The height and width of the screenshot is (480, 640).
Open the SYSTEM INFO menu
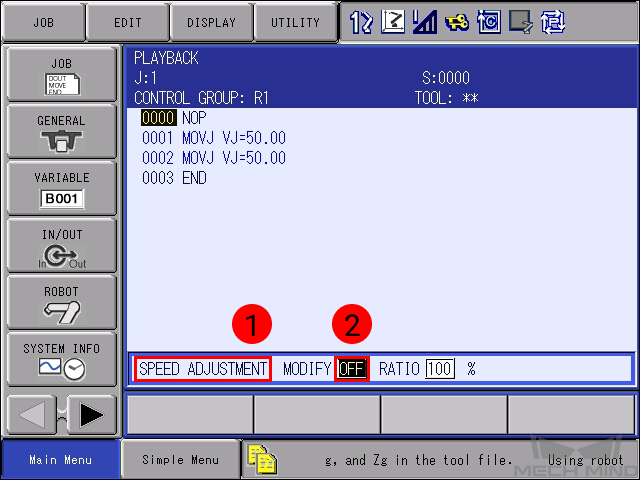[62, 359]
